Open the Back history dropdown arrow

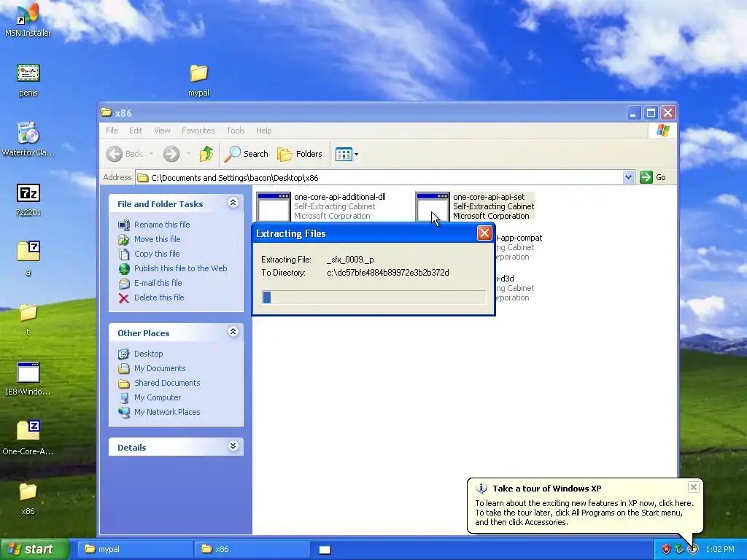pos(151,154)
